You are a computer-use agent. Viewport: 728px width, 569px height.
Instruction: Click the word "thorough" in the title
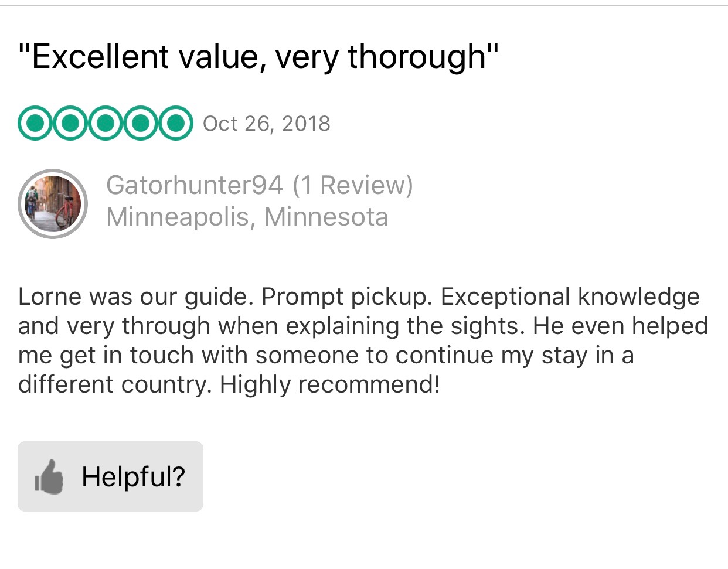pos(417,57)
